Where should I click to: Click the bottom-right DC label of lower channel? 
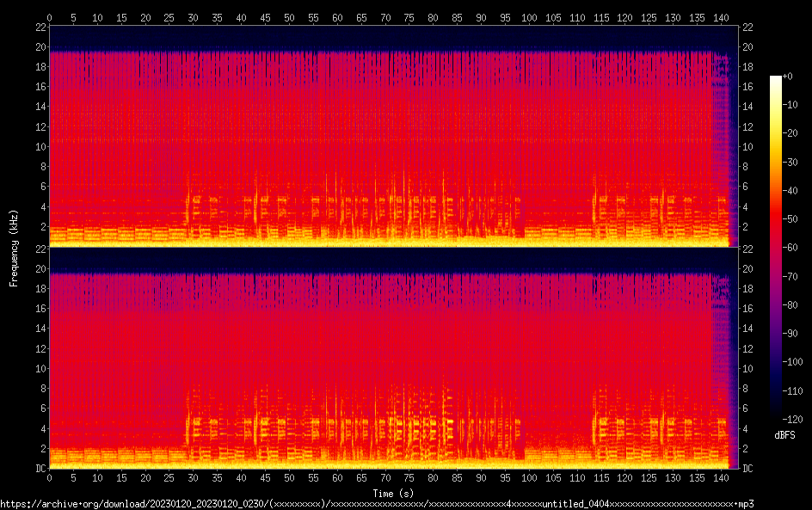pyautogui.click(x=748, y=468)
